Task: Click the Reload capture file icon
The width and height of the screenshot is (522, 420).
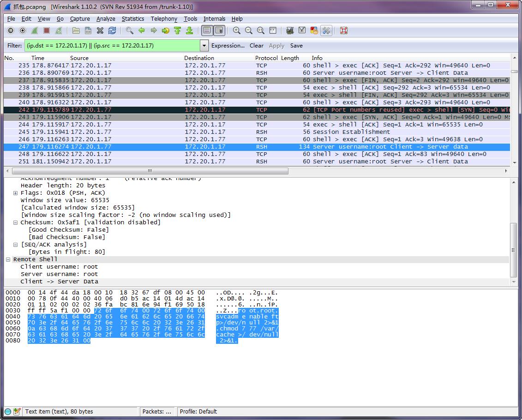Action: [112, 30]
